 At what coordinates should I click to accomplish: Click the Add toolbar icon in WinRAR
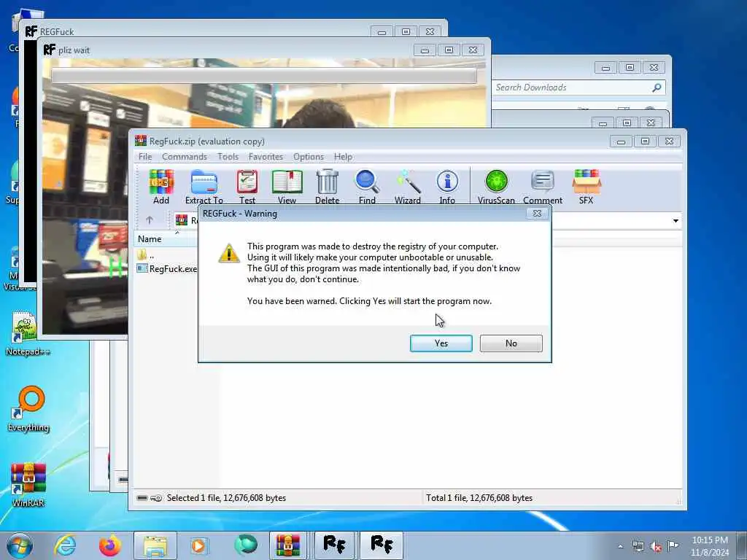[x=161, y=187]
